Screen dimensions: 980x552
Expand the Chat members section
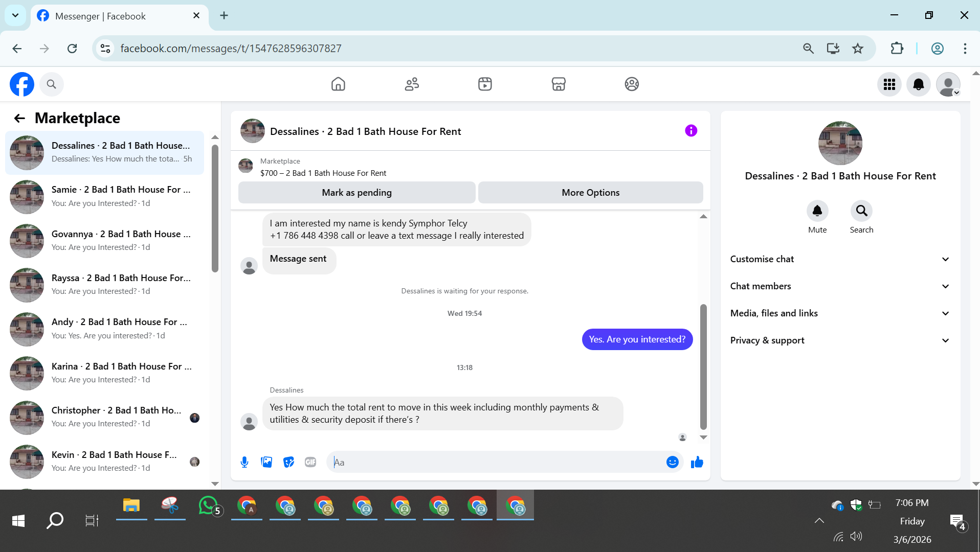coord(840,286)
